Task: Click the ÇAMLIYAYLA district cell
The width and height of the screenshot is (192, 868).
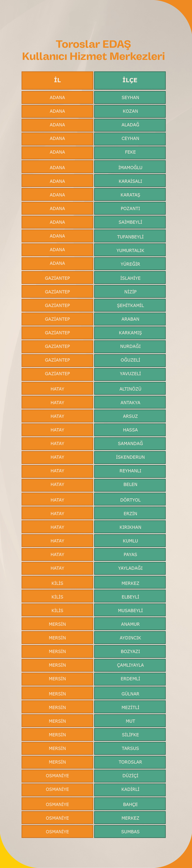Action: pos(130,665)
